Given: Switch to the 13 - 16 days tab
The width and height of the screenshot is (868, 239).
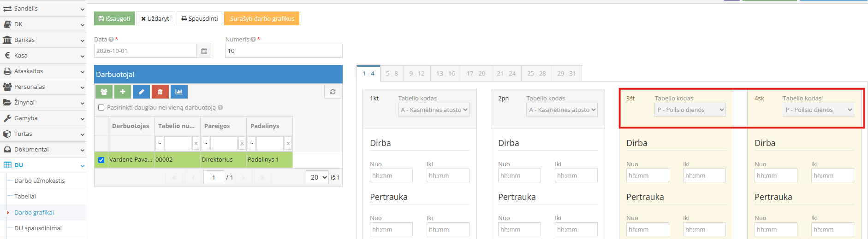Looking at the screenshot, I should [x=446, y=74].
